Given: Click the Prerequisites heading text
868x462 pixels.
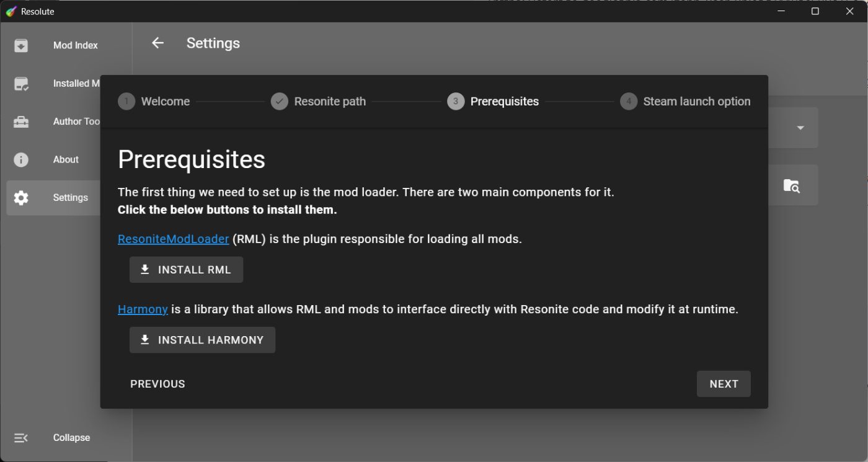Looking at the screenshot, I should [192, 159].
